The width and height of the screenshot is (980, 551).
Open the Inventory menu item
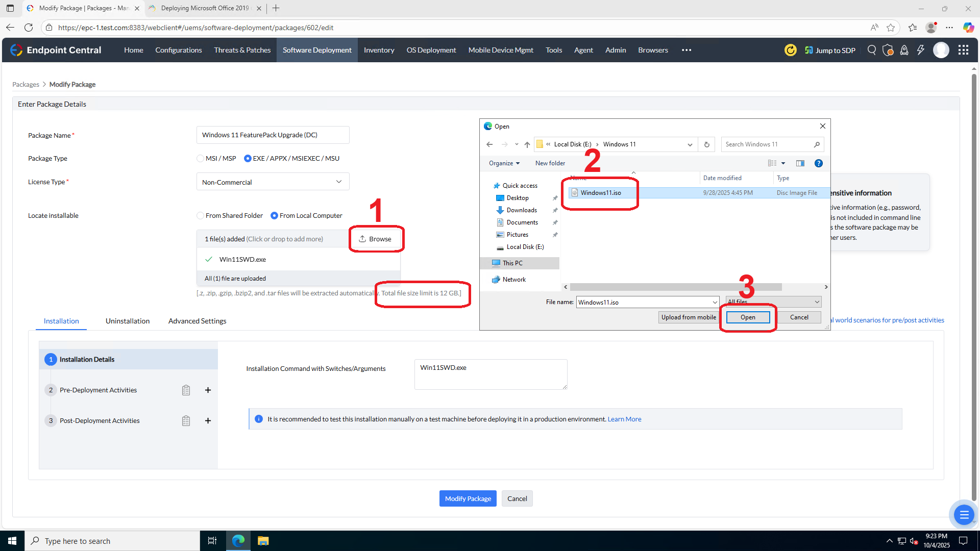(379, 50)
